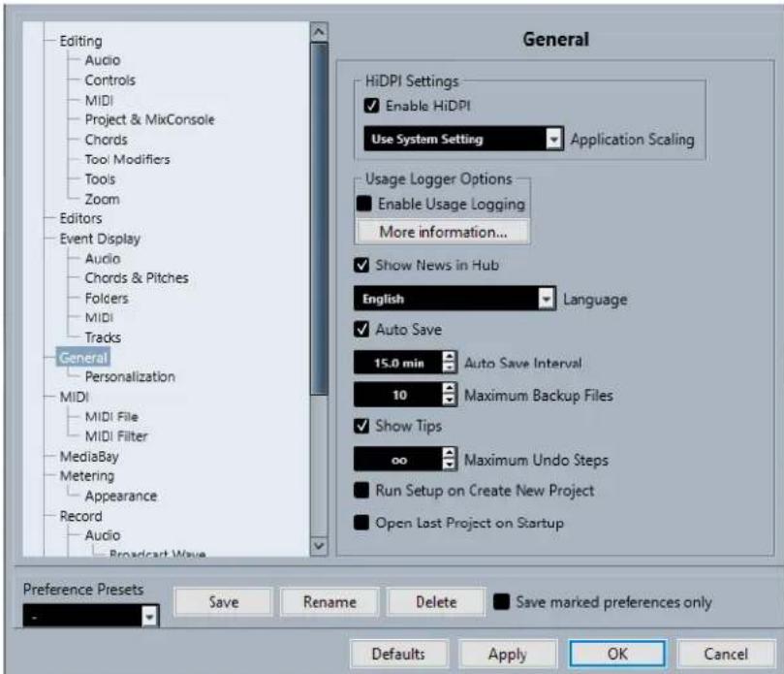The image size is (784, 674).
Task: Click the Maximum Undo Steps value field
Action: coord(398,460)
